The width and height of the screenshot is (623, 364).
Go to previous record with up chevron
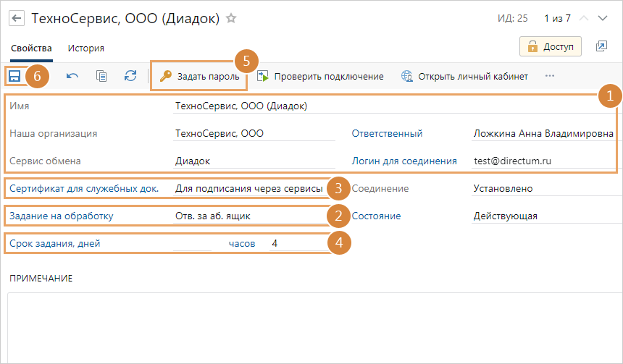coord(584,18)
